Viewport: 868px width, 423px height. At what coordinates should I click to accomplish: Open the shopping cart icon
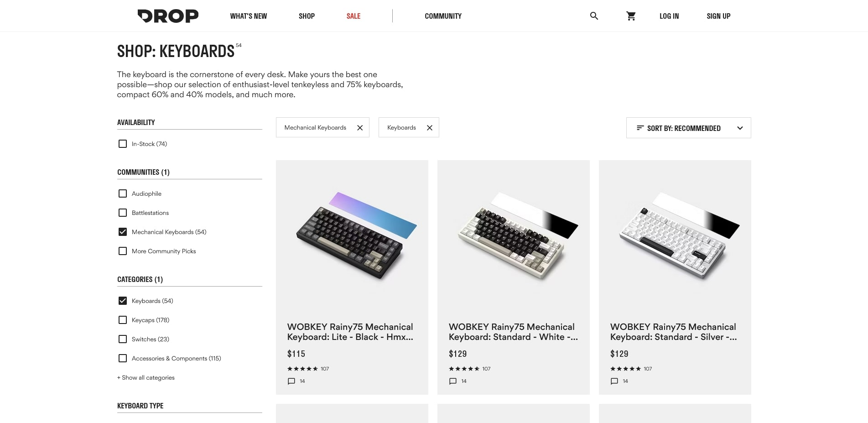tap(631, 16)
